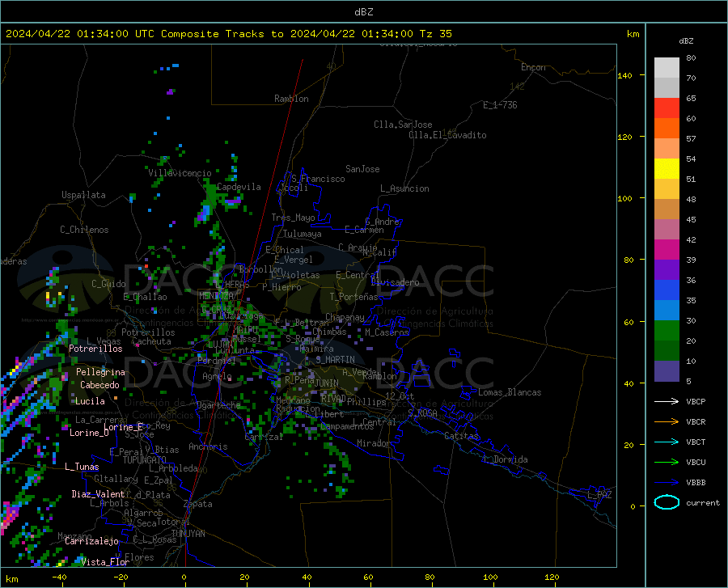Click the cyan VBCT arrow legend icon
The height and width of the screenshot is (588, 728).
(667, 442)
